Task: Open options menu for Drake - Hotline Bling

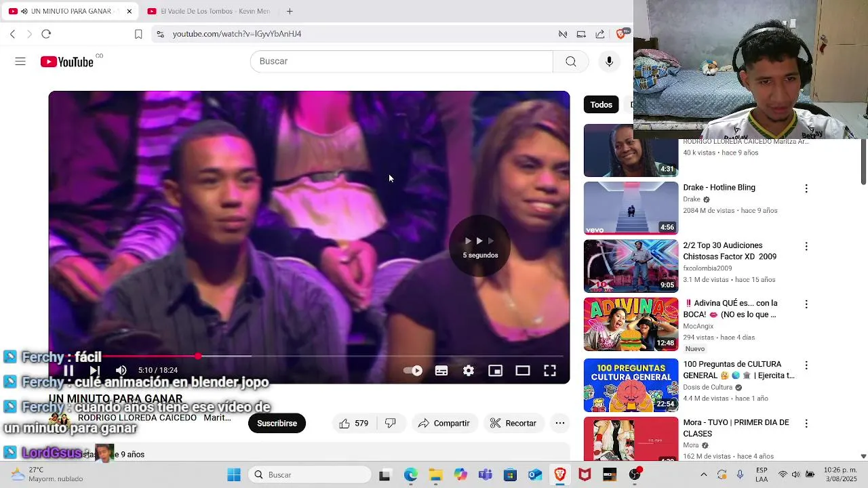Action: click(806, 188)
